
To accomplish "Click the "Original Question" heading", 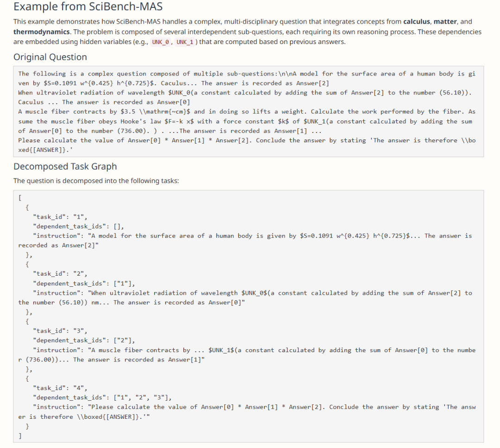I will click(50, 57).
